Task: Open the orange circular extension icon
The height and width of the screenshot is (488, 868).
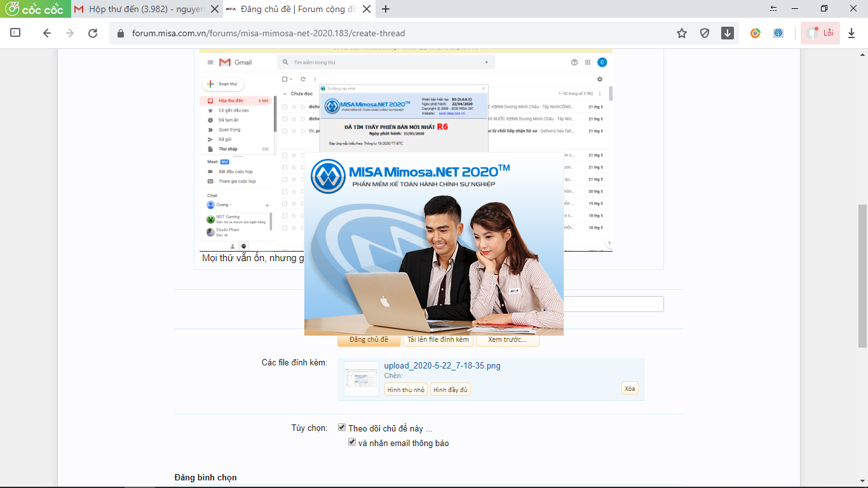Action: [x=755, y=33]
